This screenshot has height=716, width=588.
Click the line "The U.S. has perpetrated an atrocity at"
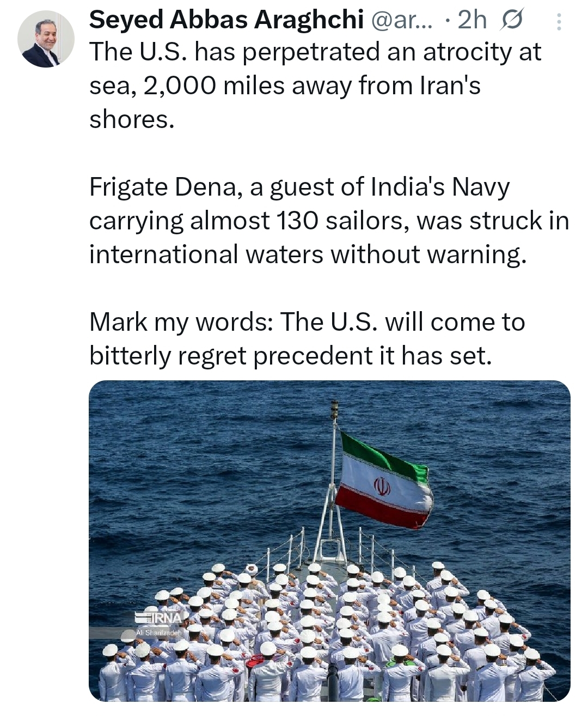click(x=315, y=52)
